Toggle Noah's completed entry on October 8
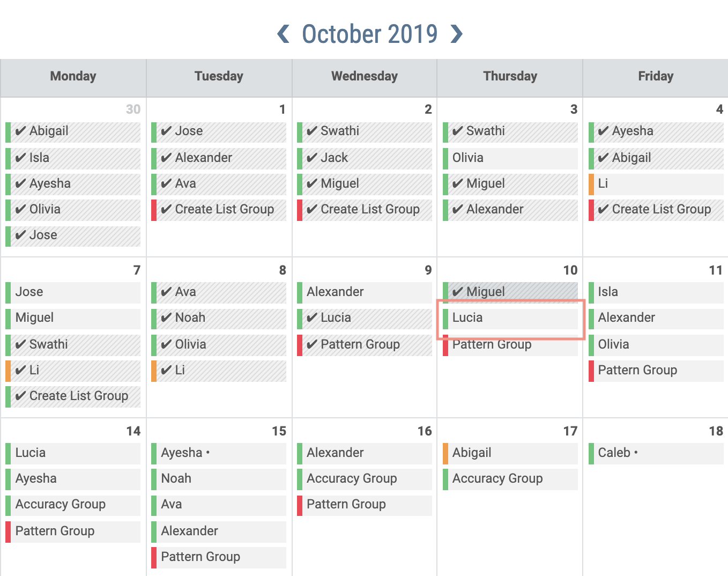Image resolution: width=728 pixels, height=576 pixels. point(218,318)
